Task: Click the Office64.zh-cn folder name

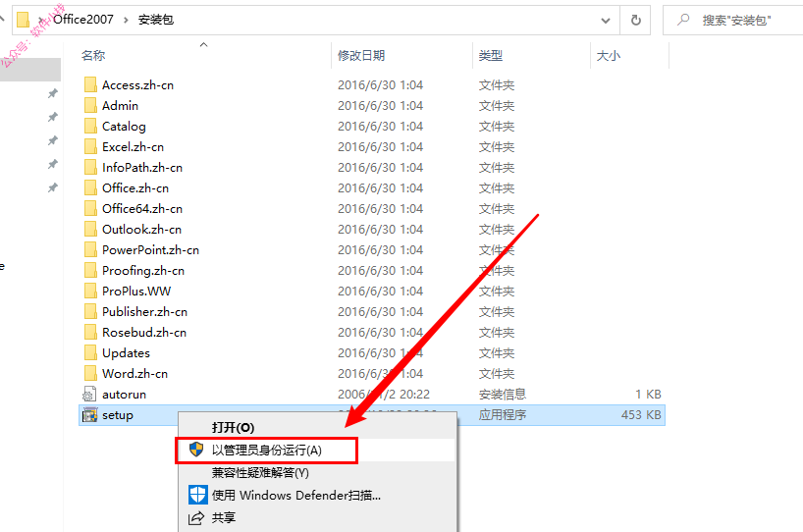Action: point(142,208)
